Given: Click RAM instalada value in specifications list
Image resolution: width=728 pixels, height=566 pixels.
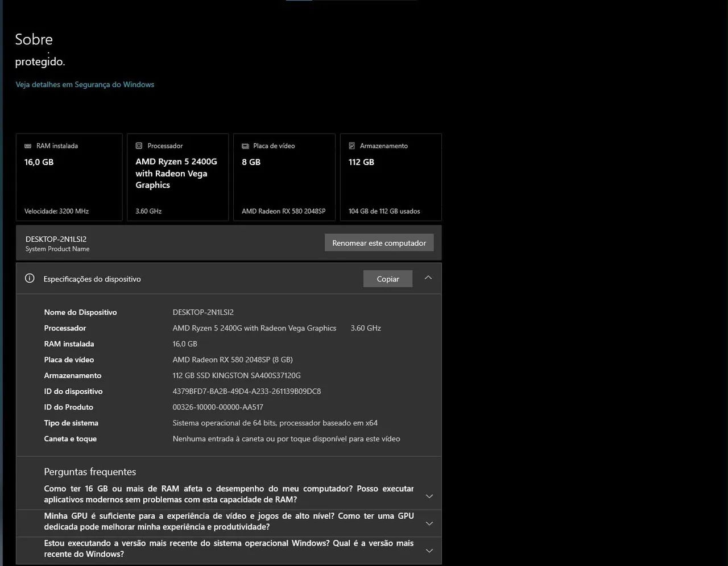Looking at the screenshot, I should [185, 344].
